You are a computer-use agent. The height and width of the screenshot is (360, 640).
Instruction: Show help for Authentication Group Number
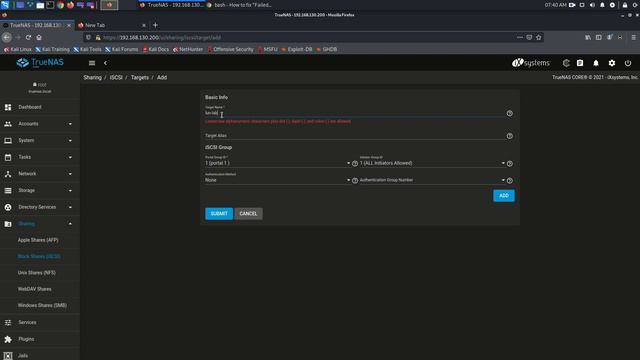(x=510, y=180)
